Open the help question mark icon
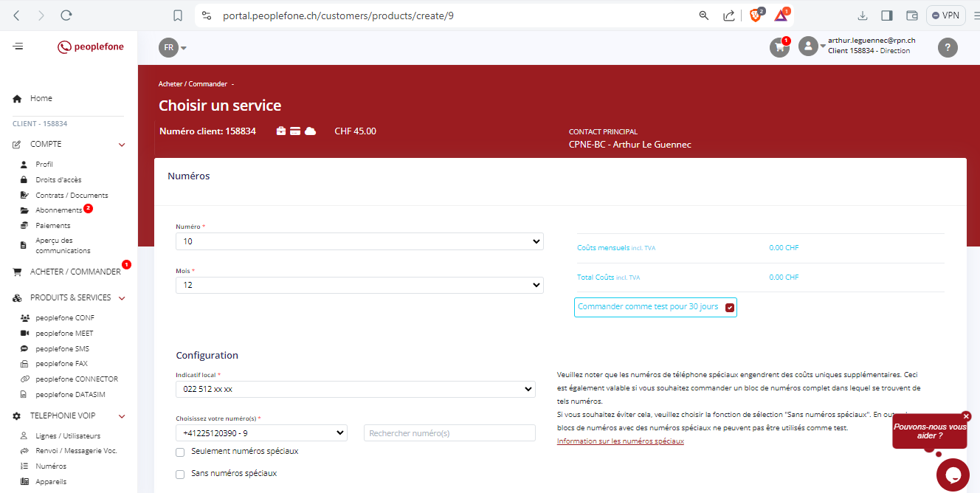The width and height of the screenshot is (980, 493). [948, 47]
